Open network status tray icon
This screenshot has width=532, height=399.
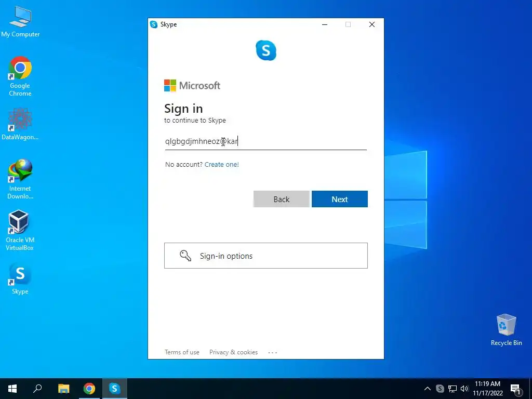(x=453, y=389)
